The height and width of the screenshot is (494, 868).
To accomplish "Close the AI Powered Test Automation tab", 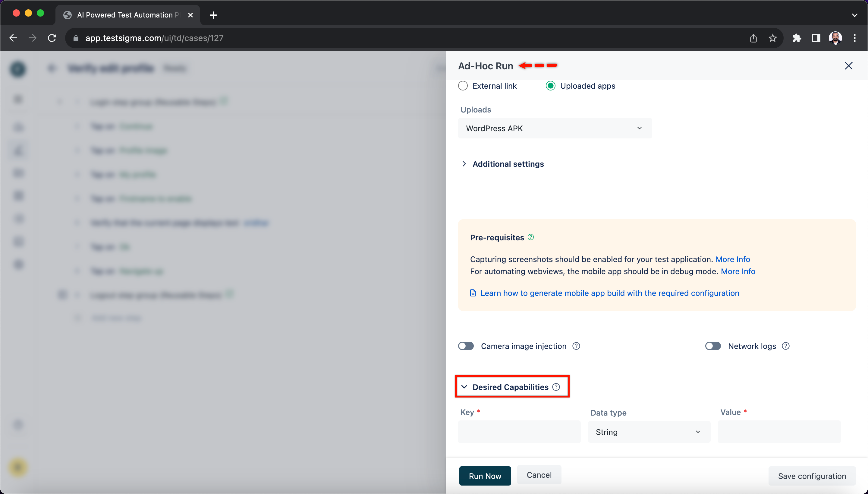I will (x=190, y=15).
